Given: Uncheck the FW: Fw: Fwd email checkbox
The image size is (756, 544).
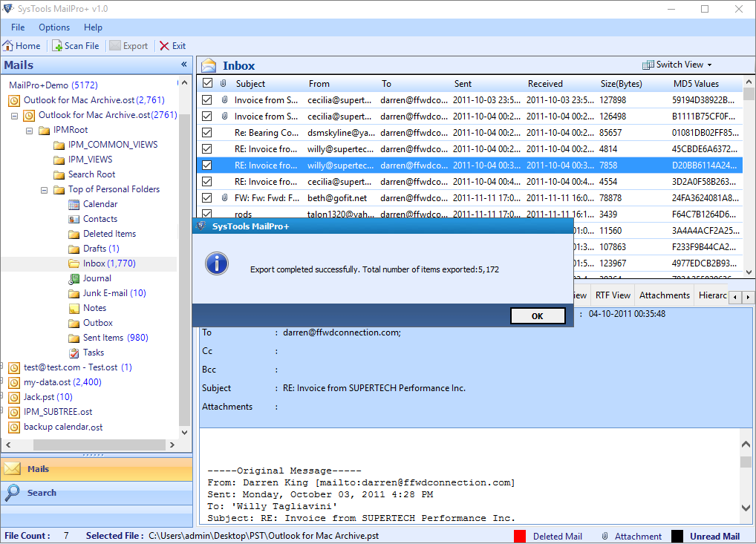Looking at the screenshot, I should (x=207, y=198).
